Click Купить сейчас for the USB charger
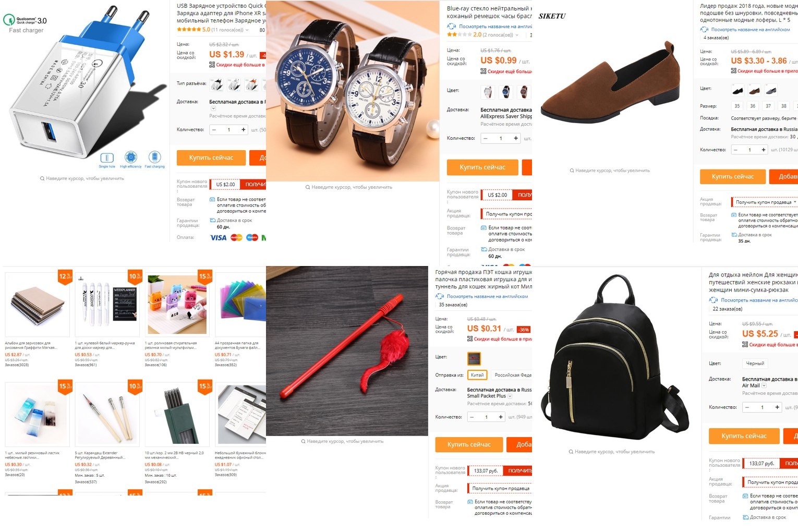The image size is (798, 532). (x=211, y=158)
